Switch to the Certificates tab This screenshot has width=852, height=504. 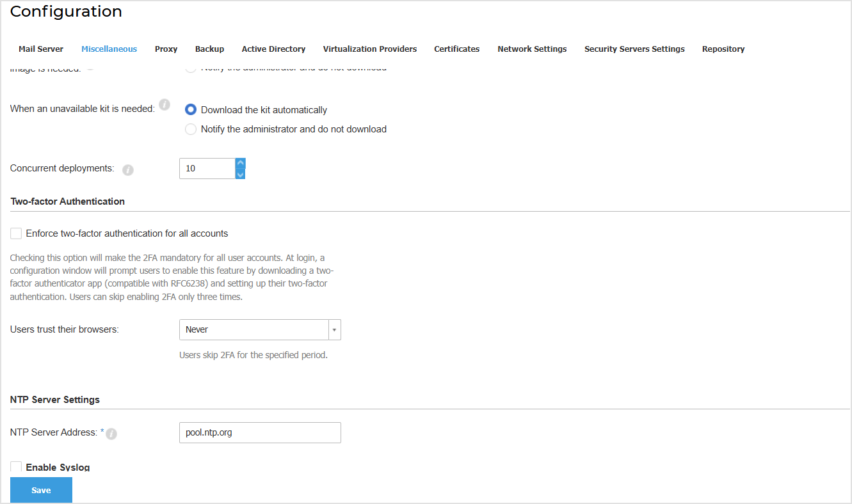tap(456, 49)
